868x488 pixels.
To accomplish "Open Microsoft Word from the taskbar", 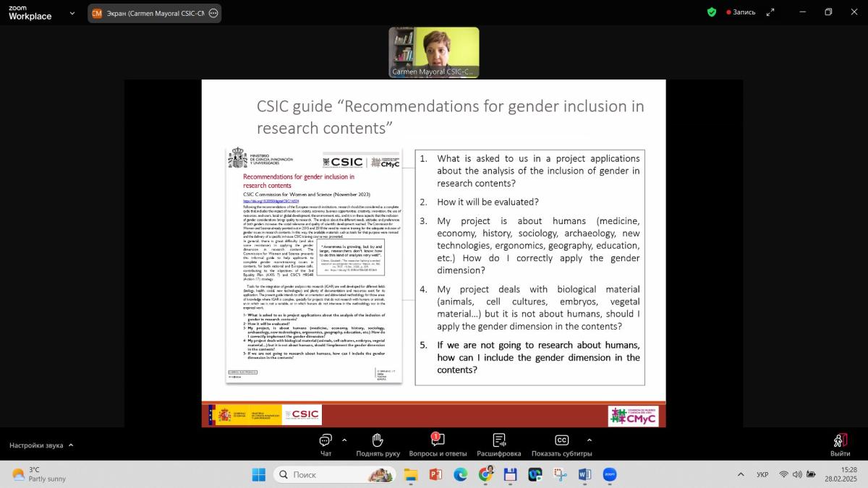I will 584,475.
